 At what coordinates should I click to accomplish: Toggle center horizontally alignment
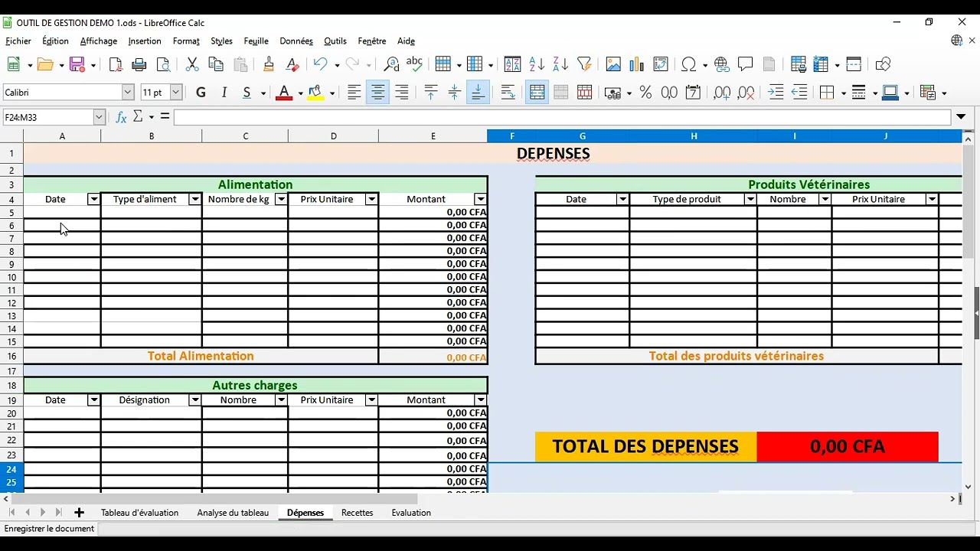[377, 93]
